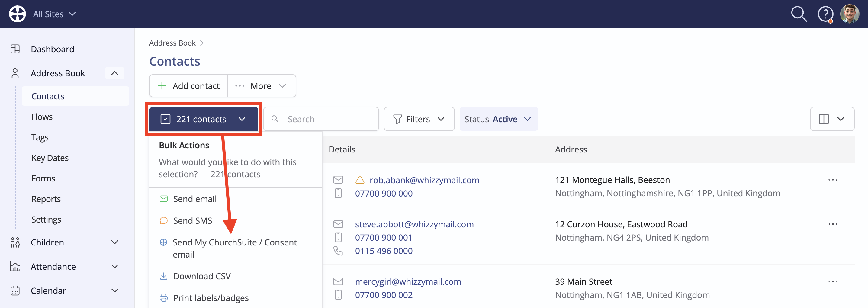This screenshot has width=868, height=308.
Task: Open Flows in the sidebar
Action: [42, 117]
